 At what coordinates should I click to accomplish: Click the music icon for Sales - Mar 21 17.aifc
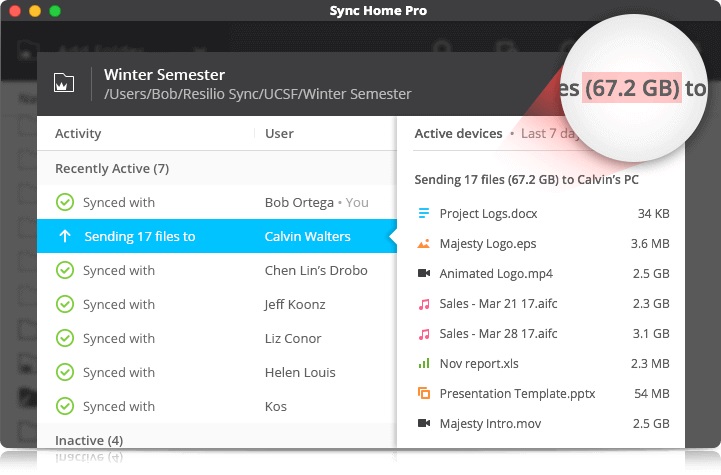[x=423, y=304]
